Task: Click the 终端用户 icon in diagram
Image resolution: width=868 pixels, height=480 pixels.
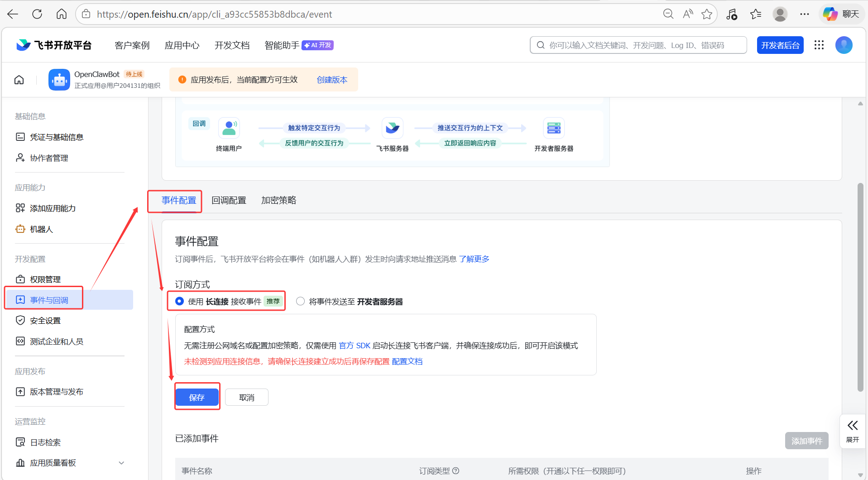Action: click(x=229, y=128)
